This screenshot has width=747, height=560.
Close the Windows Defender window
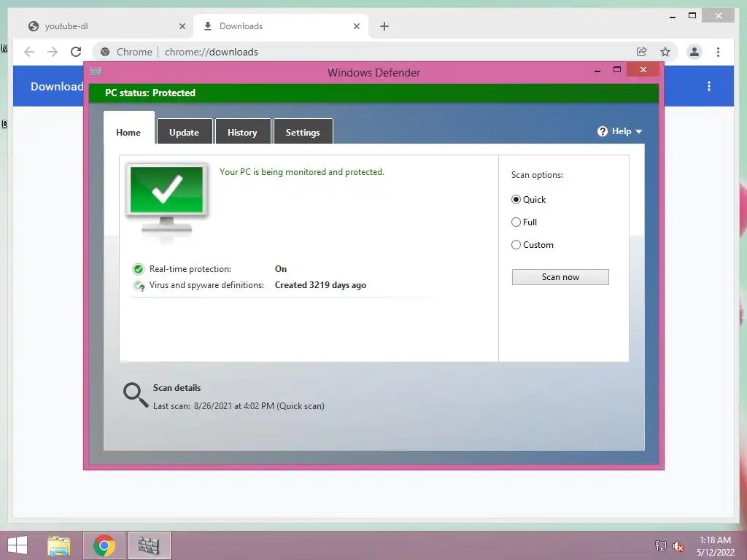[643, 69]
